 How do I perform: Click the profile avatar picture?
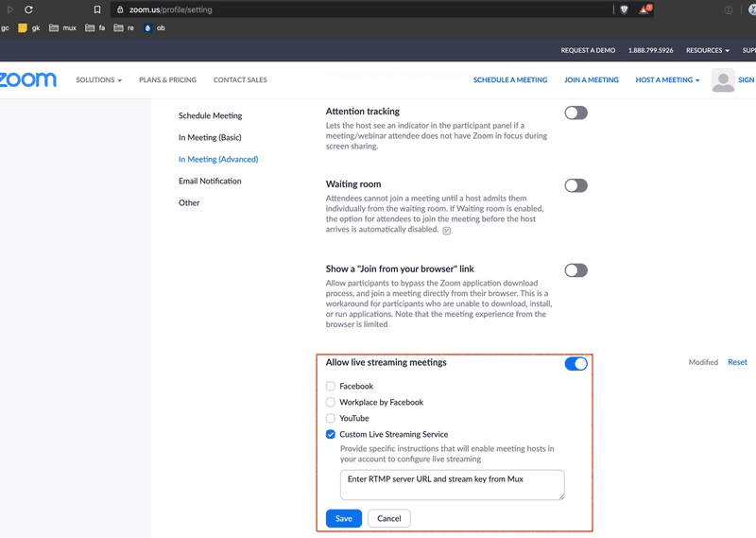[723, 80]
